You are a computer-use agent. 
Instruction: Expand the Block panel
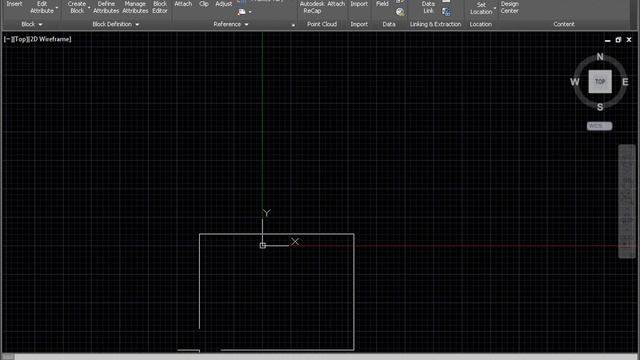(31, 24)
